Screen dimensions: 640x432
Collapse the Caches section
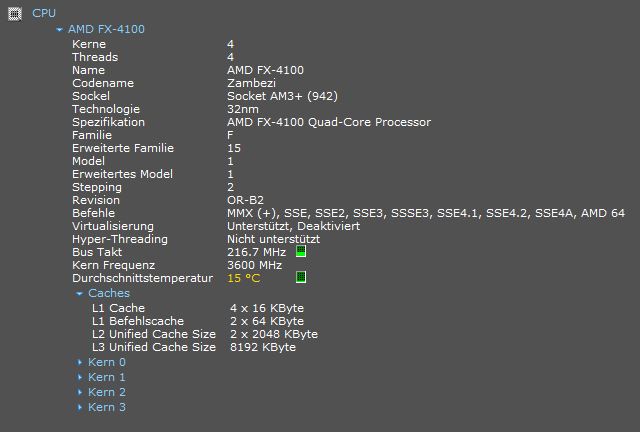[80, 294]
